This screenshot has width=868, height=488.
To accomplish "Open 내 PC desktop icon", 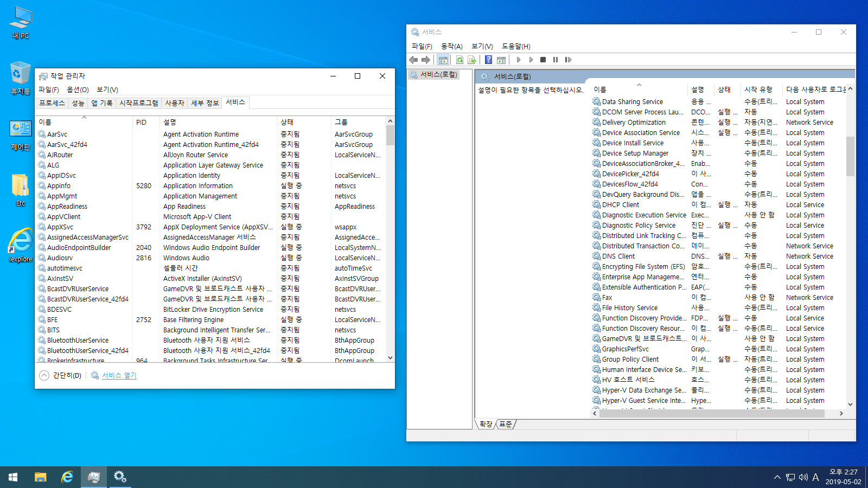I will click(x=21, y=23).
